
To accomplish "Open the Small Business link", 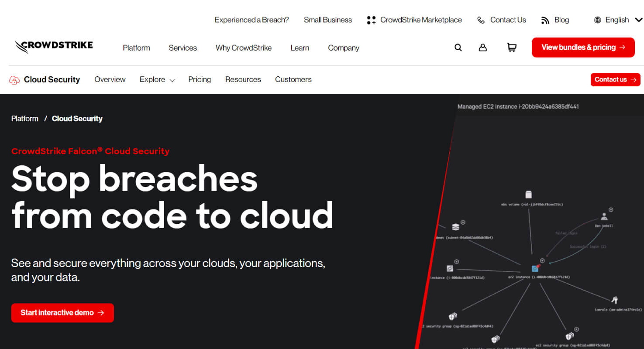I will point(328,20).
